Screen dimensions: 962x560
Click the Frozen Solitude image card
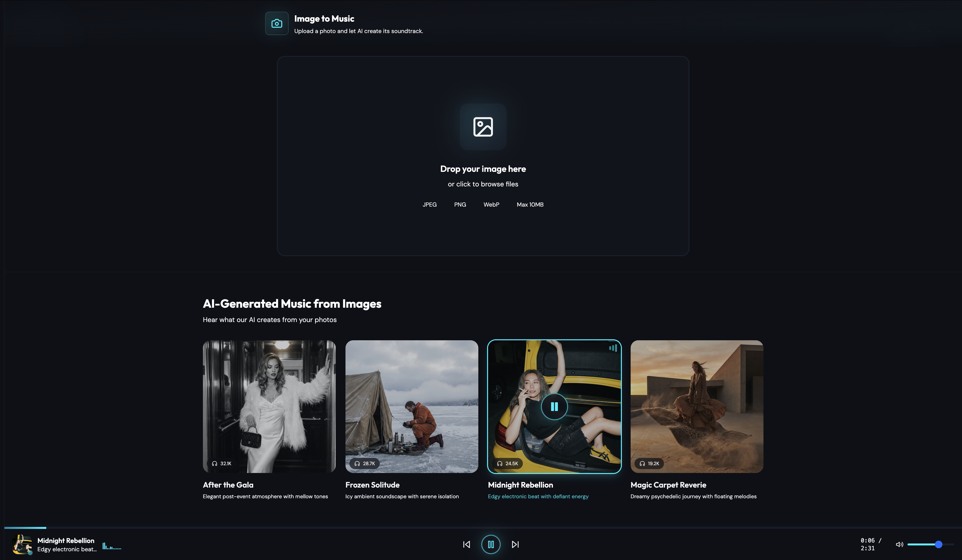(x=411, y=407)
